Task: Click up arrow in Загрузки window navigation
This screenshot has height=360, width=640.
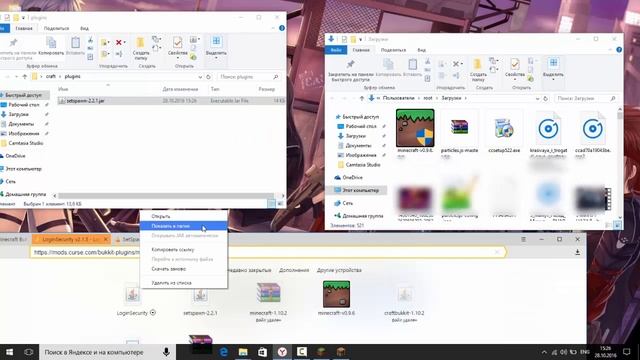Action: (362, 98)
